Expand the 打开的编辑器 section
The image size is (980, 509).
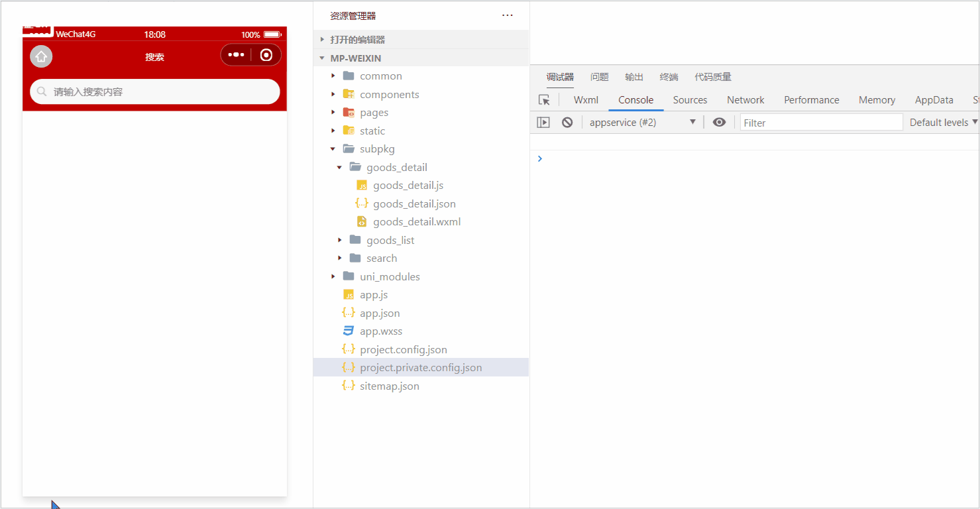tap(322, 40)
